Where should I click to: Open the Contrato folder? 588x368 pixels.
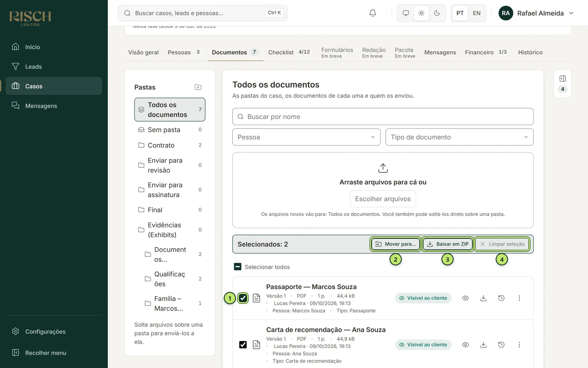coord(170,145)
